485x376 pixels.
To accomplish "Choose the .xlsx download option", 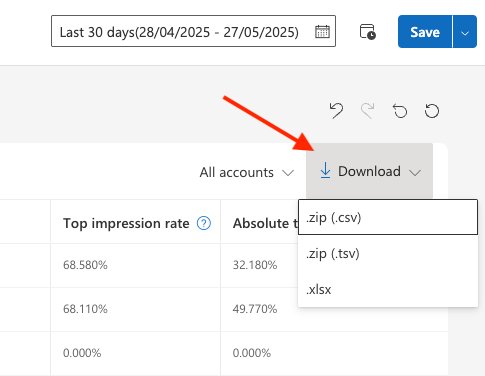I will (388, 289).
